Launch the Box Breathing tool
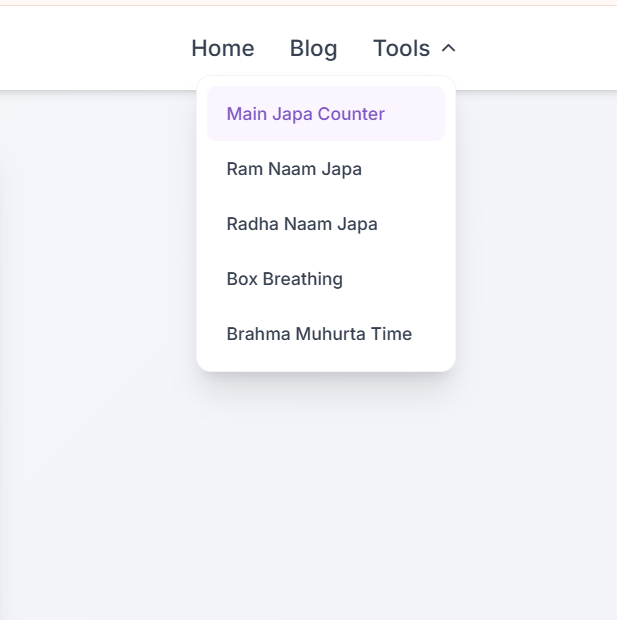Image resolution: width=617 pixels, height=620 pixels. click(x=326, y=279)
